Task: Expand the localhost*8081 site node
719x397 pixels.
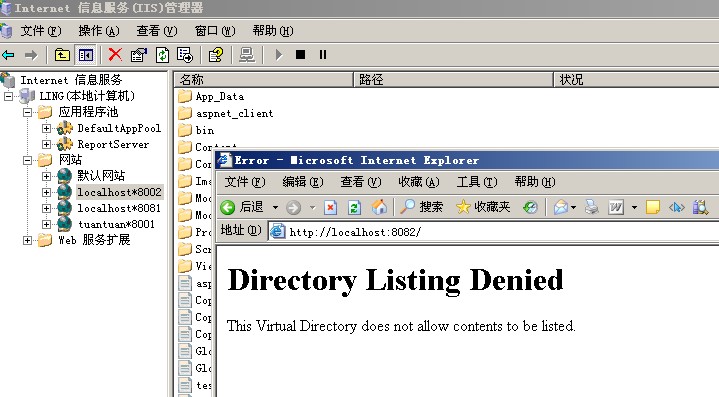Action: 46,208
